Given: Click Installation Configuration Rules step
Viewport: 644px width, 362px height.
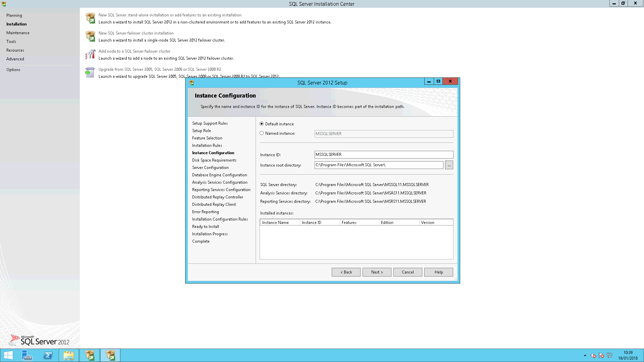Looking at the screenshot, I should coord(220,219).
